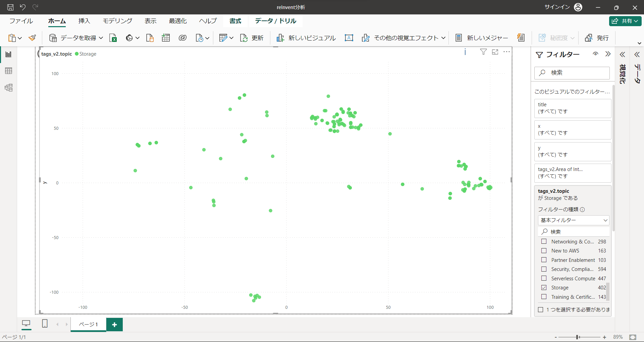The width and height of the screenshot is (644, 342).
Task: Click the Excel workbook import icon
Action: pos(113,38)
